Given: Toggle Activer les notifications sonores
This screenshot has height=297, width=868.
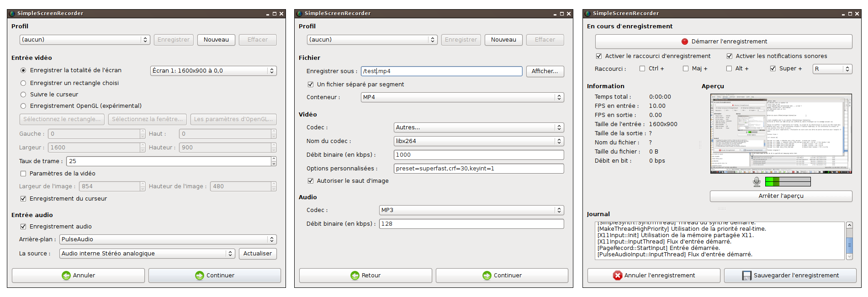Looking at the screenshot, I should (x=730, y=56).
